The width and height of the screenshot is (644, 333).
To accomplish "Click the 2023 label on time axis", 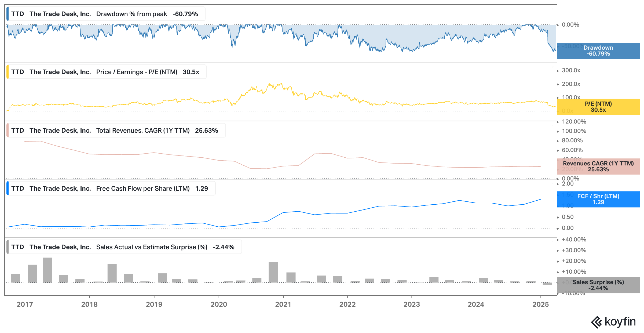I will tap(412, 304).
